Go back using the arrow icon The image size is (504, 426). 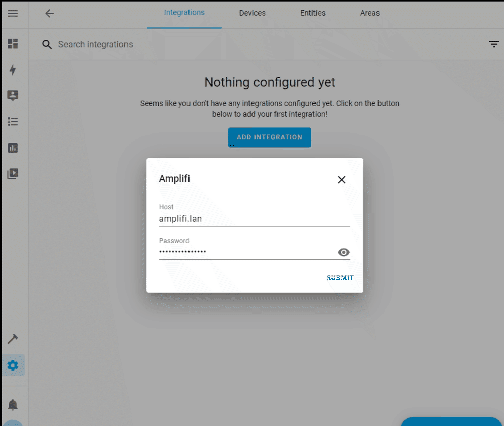click(x=49, y=13)
